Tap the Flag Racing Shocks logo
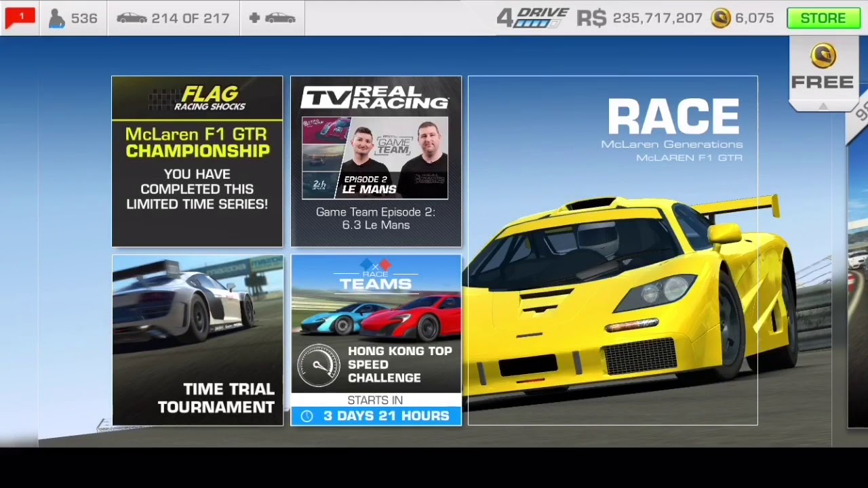The width and height of the screenshot is (868, 488). click(x=197, y=98)
